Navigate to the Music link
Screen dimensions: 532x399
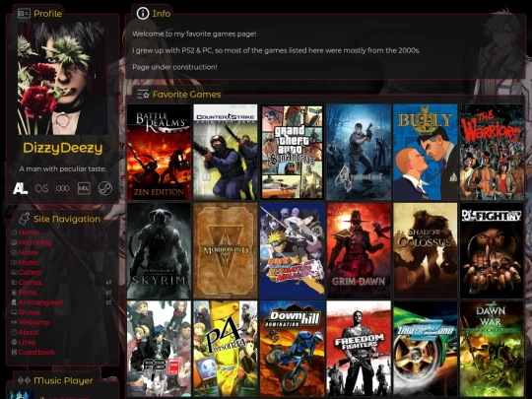pyautogui.click(x=29, y=262)
